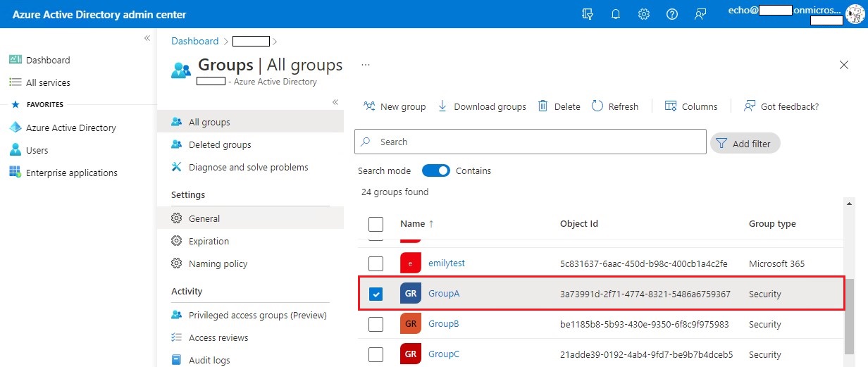Click the 24 groups found text
The image size is (868, 367).
[395, 192]
